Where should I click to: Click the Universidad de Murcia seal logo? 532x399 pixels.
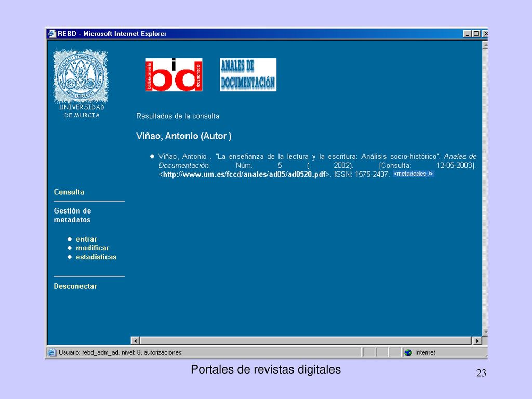coord(81,76)
